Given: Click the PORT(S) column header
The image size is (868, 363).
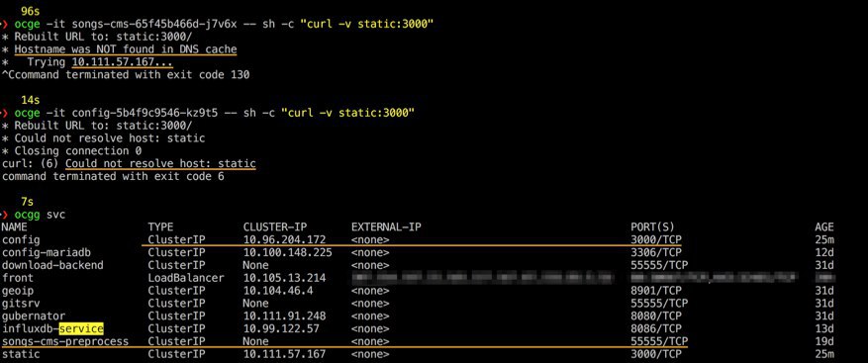Looking at the screenshot, I should coord(652,227).
